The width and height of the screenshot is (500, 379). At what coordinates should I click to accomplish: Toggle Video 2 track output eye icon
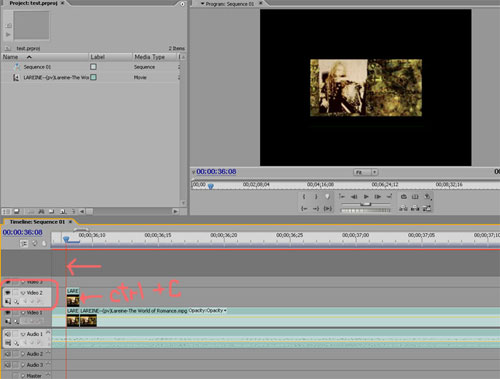click(8, 293)
